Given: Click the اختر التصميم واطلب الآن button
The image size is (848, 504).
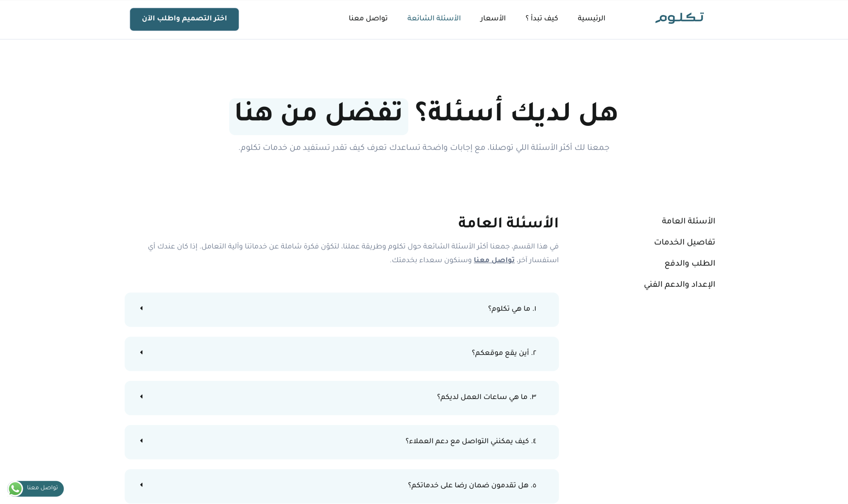Looking at the screenshot, I should tap(184, 19).
